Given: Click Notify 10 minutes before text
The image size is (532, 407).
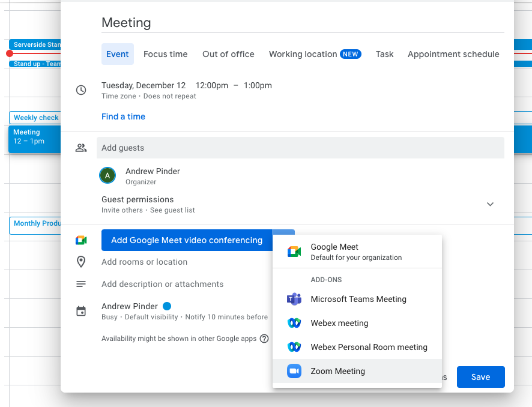Looking at the screenshot, I should click(x=226, y=317).
